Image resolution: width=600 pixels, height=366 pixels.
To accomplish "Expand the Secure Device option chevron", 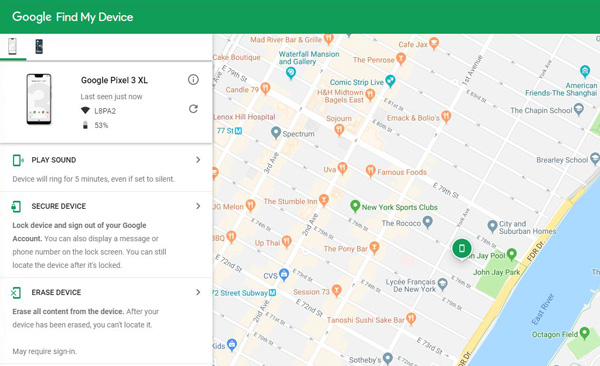I will [x=198, y=206].
